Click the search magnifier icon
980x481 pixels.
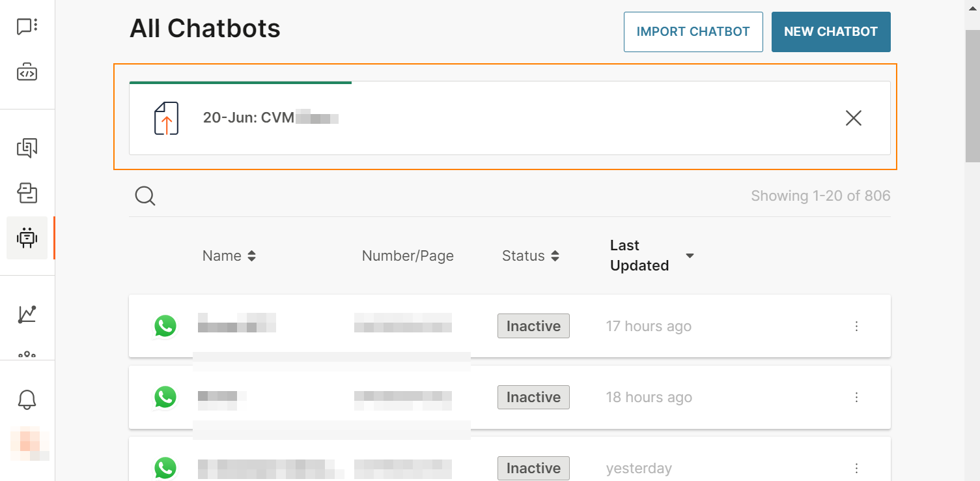click(145, 196)
